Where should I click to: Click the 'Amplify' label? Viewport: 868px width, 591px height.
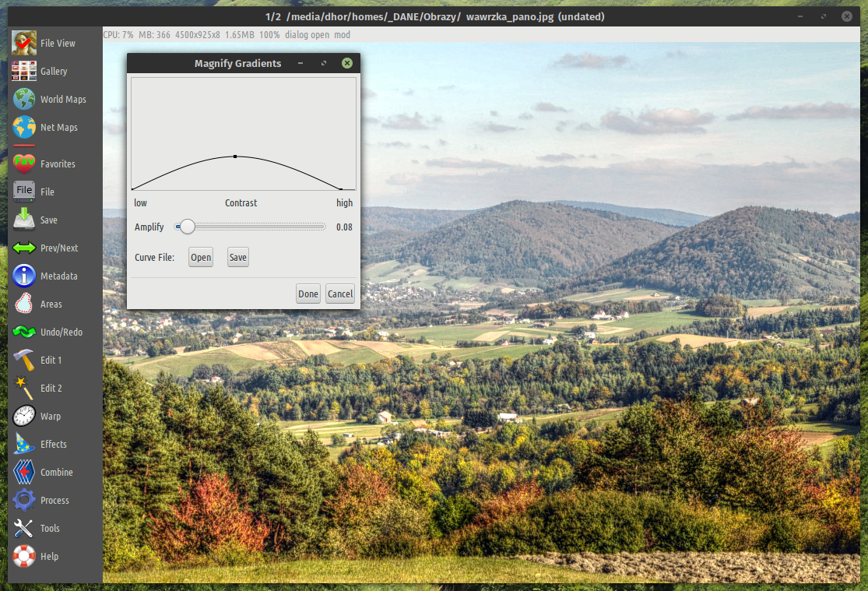(x=149, y=227)
